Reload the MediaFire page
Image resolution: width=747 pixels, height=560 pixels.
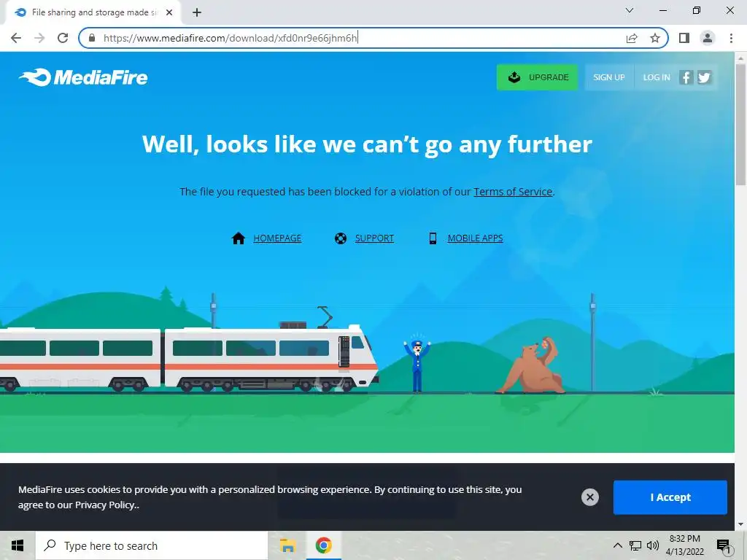(63, 38)
